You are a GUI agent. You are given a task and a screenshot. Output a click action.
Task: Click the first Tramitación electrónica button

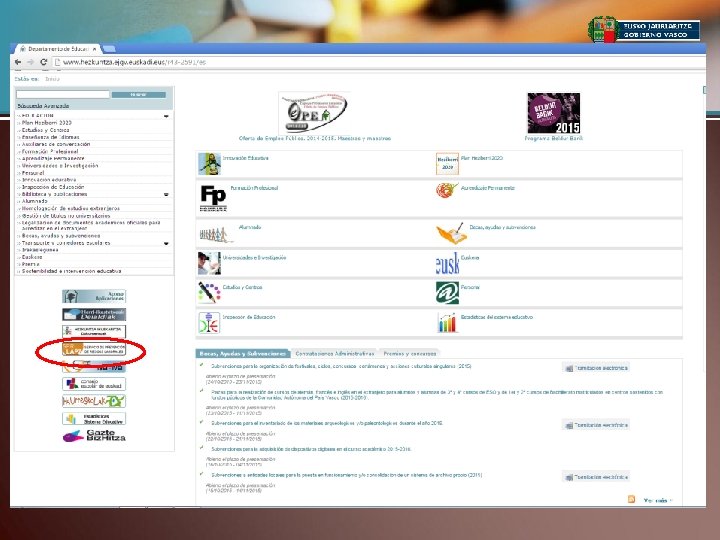pos(596,368)
